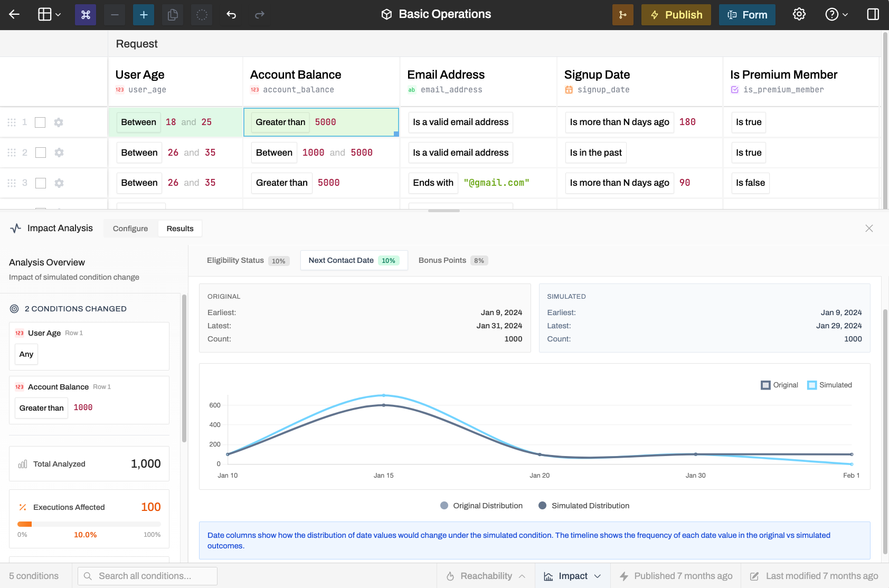The height and width of the screenshot is (588, 889).
Task: Check the row 1 checkbox
Action: (40, 122)
